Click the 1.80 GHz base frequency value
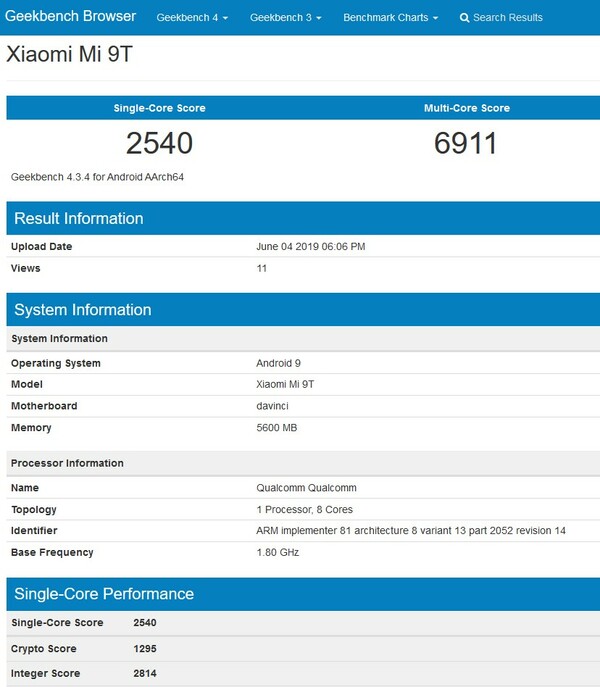 278,552
